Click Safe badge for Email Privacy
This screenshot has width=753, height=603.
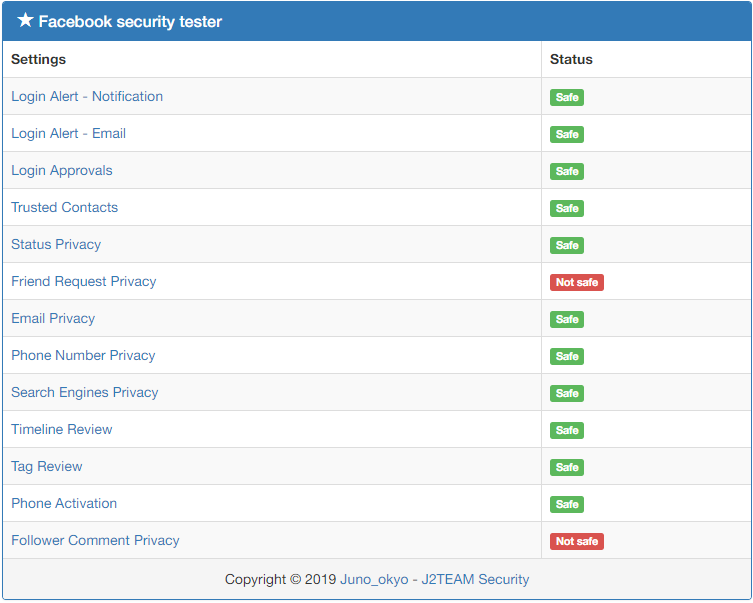(567, 319)
